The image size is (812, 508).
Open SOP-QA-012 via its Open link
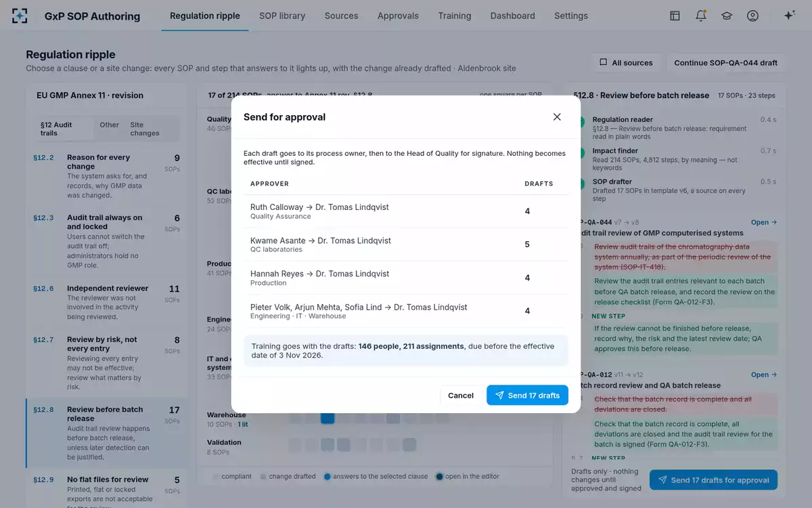764,375
